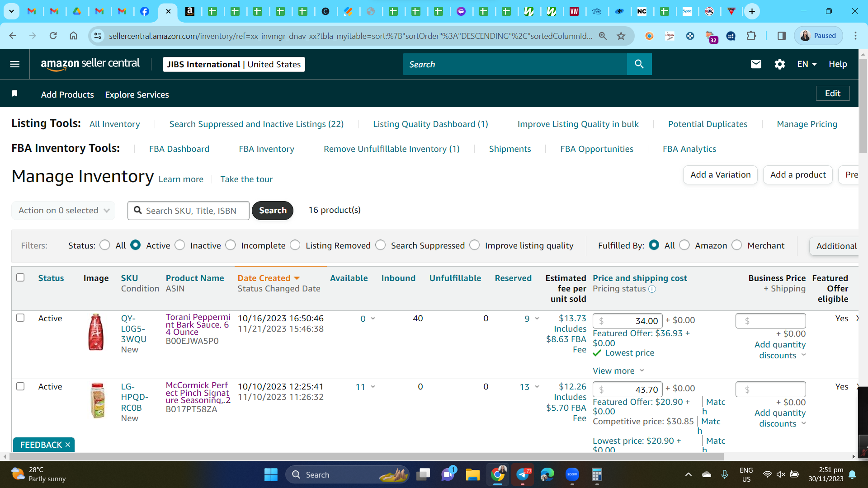Viewport: 868px width, 488px height.
Task: Select Improve listing quality filter
Action: click(475, 245)
